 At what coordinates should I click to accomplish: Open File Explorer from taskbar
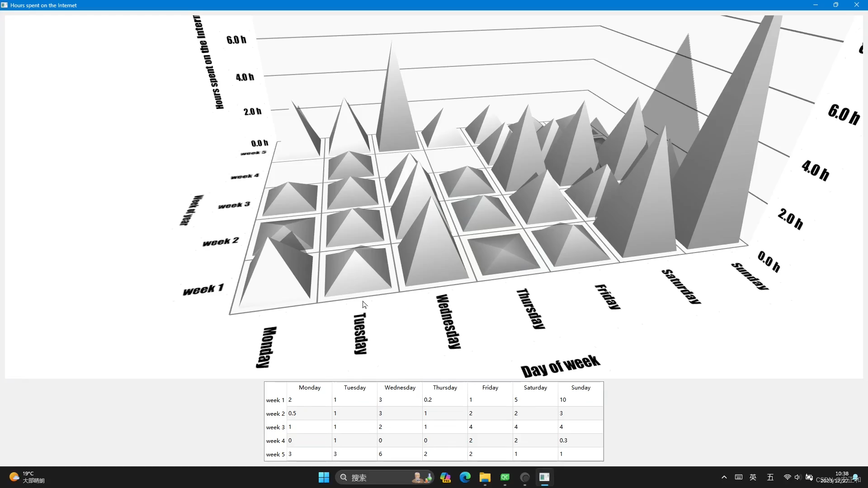pyautogui.click(x=485, y=478)
